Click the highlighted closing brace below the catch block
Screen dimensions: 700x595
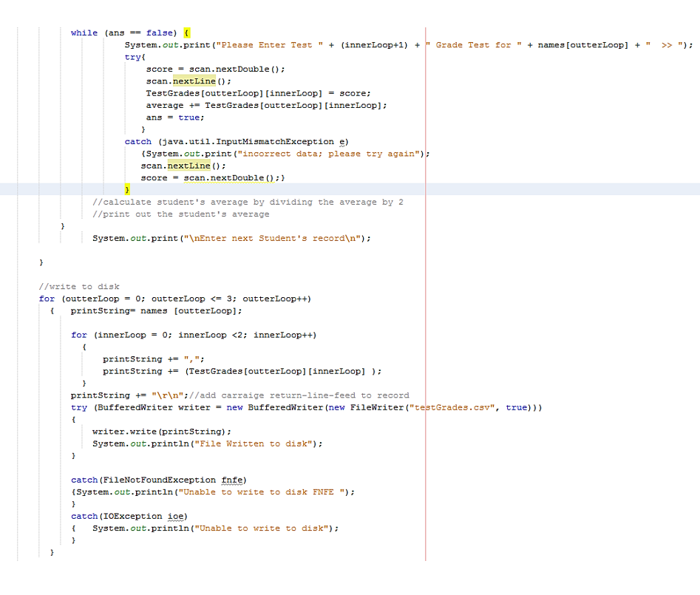pyautogui.click(x=127, y=189)
